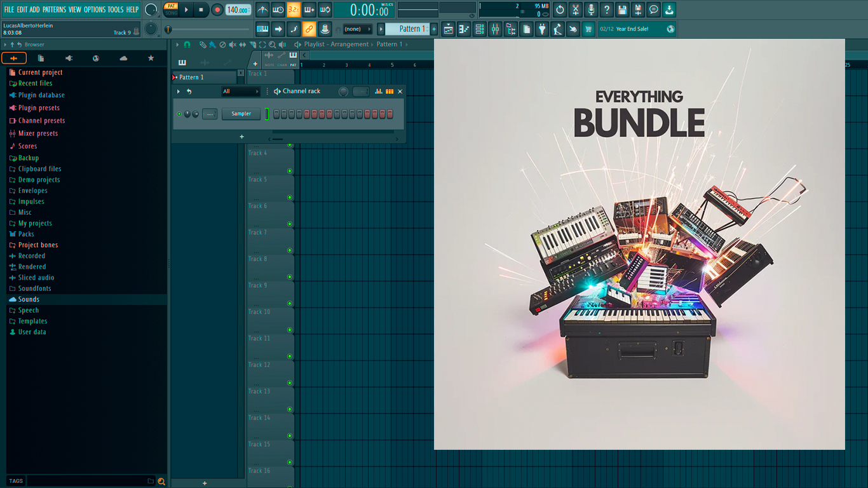Open the All channel filter dropdown
The width and height of the screenshot is (868, 488).
241,91
